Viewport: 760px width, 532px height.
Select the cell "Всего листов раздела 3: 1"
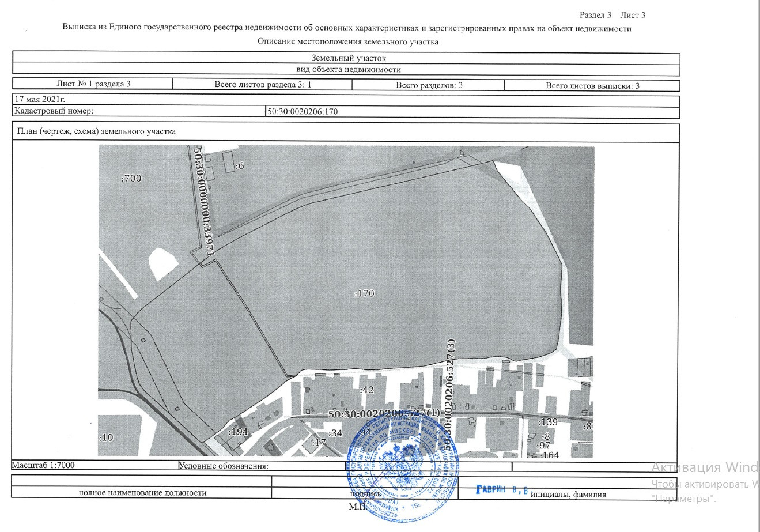tap(263, 85)
